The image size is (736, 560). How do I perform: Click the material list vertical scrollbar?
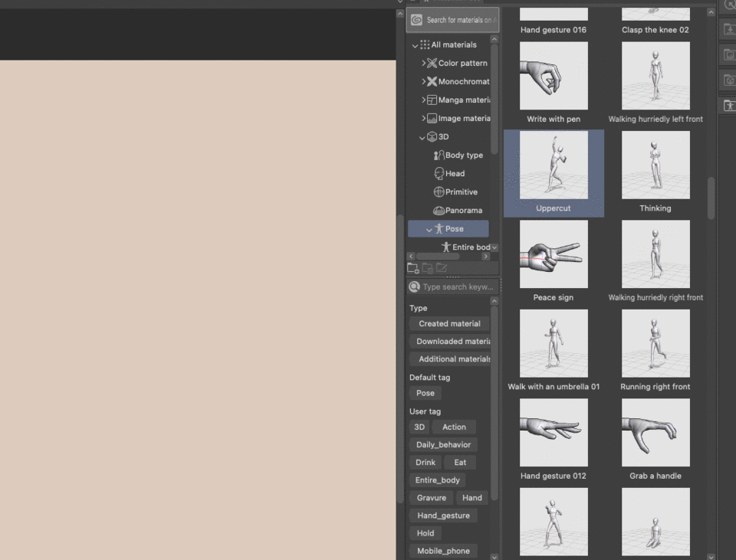(x=711, y=198)
